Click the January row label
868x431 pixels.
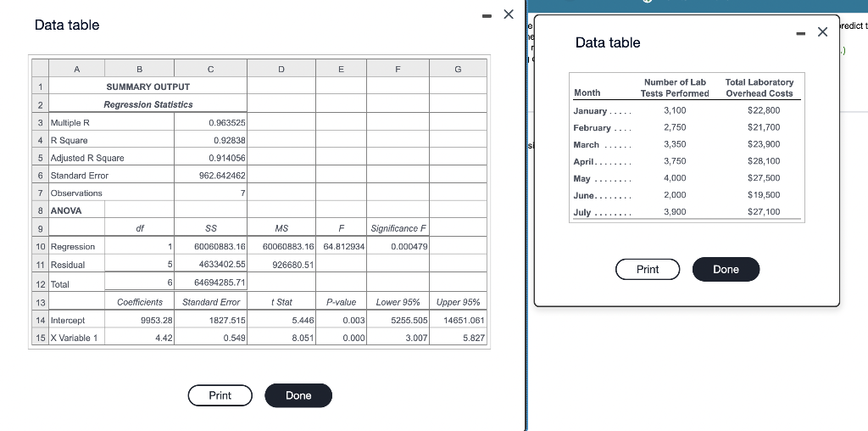[x=590, y=111]
